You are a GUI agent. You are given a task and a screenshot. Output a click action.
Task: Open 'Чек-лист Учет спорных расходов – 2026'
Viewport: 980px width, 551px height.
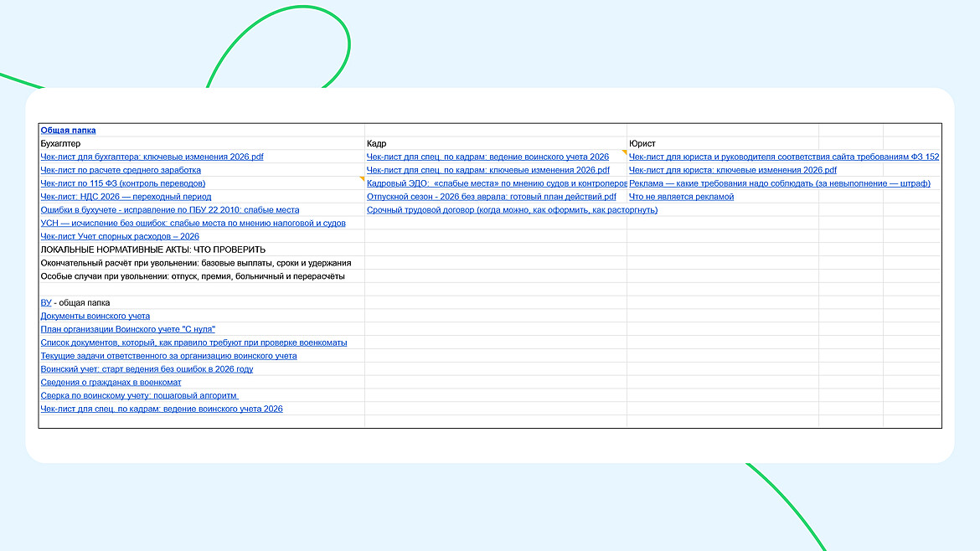click(120, 236)
